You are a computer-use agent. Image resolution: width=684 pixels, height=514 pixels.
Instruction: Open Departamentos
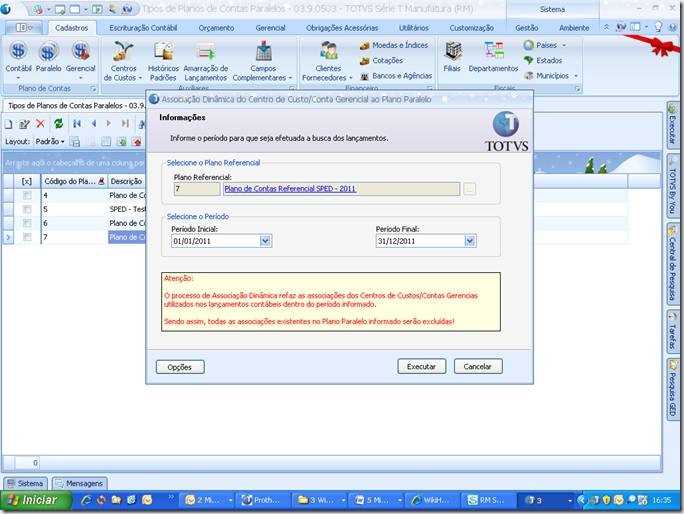point(493,57)
